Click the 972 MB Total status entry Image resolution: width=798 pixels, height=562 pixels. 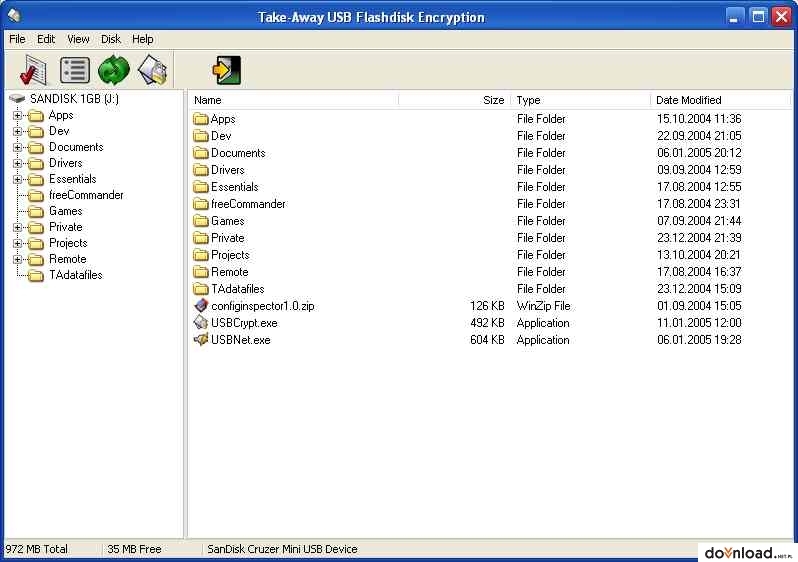[x=37, y=549]
